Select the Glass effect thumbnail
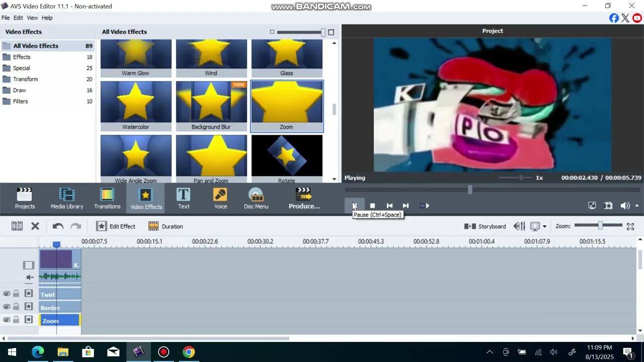This screenshot has height=362, width=644. tap(287, 58)
